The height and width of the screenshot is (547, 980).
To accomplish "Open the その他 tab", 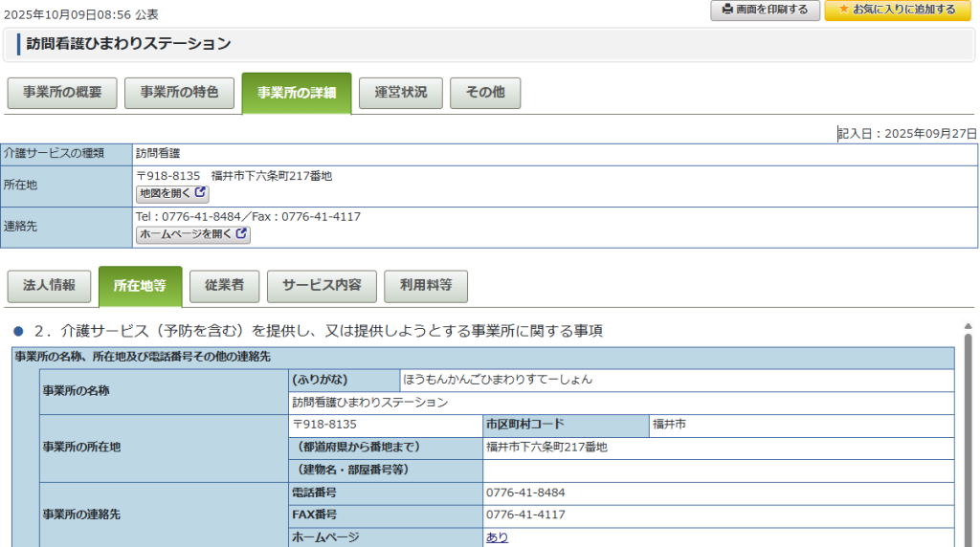I will (x=484, y=93).
